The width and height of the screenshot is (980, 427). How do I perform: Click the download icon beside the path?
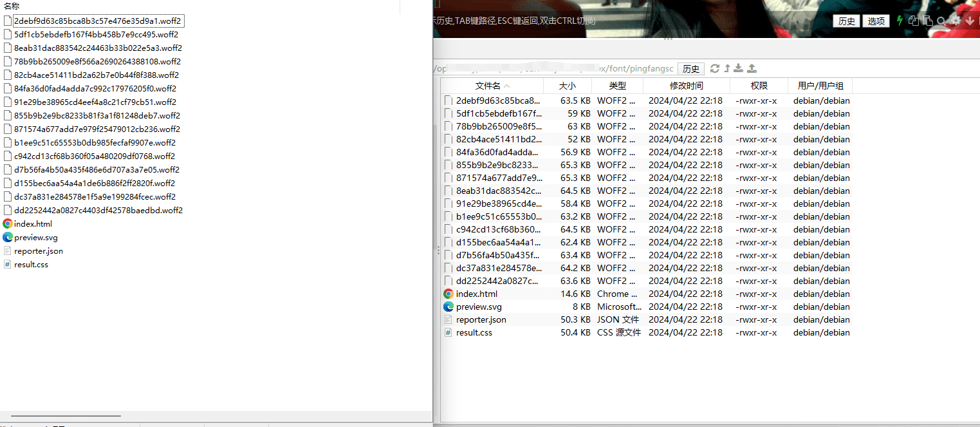739,68
